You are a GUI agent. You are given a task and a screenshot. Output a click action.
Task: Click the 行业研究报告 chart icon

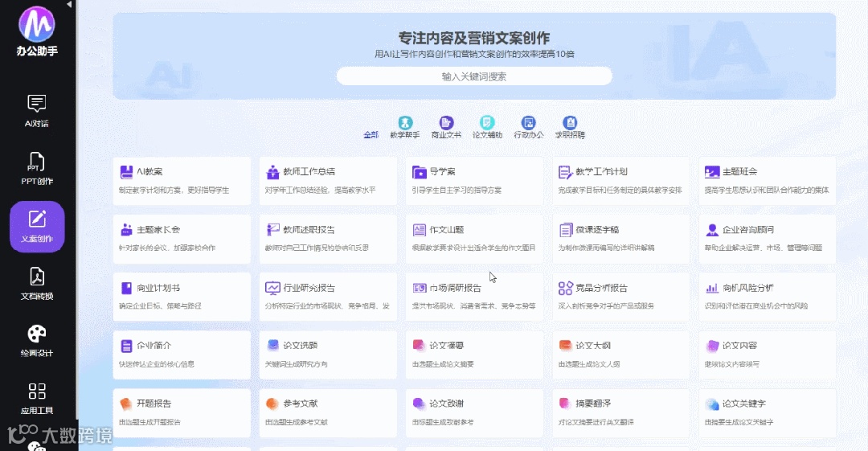pyautogui.click(x=272, y=288)
